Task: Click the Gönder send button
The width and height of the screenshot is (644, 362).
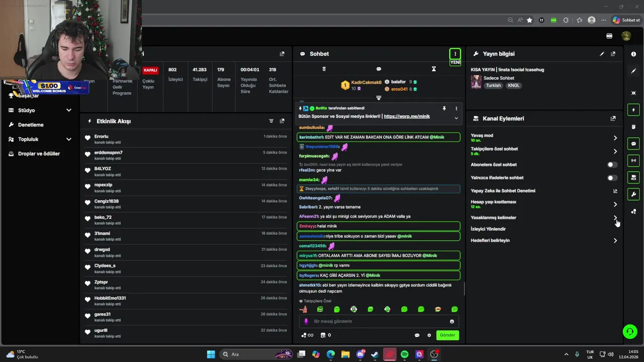Action: tap(447, 335)
